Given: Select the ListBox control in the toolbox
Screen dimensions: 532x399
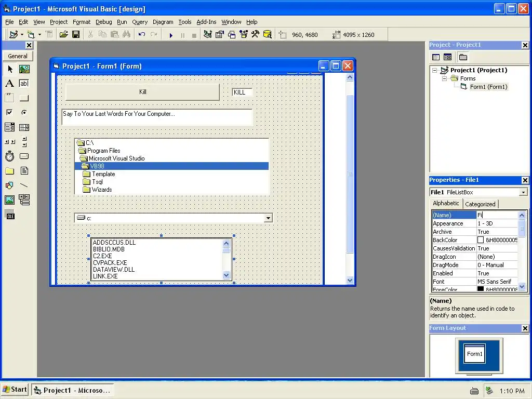Looking at the screenshot, I should tap(24, 127).
